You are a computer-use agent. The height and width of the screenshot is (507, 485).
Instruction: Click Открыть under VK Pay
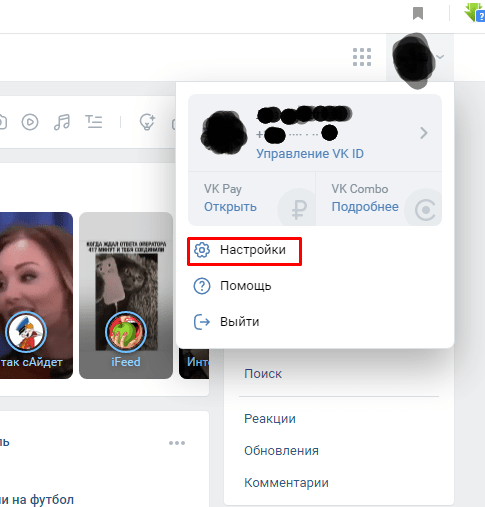[230, 207]
